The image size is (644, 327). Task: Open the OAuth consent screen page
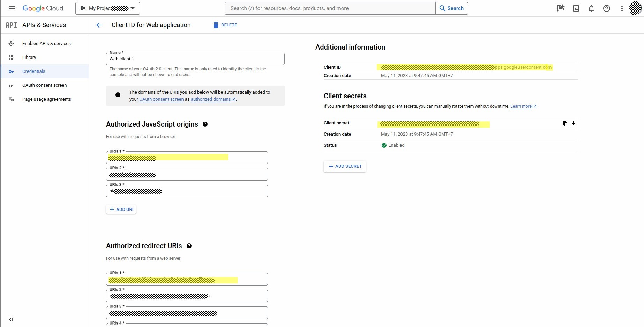tap(44, 85)
